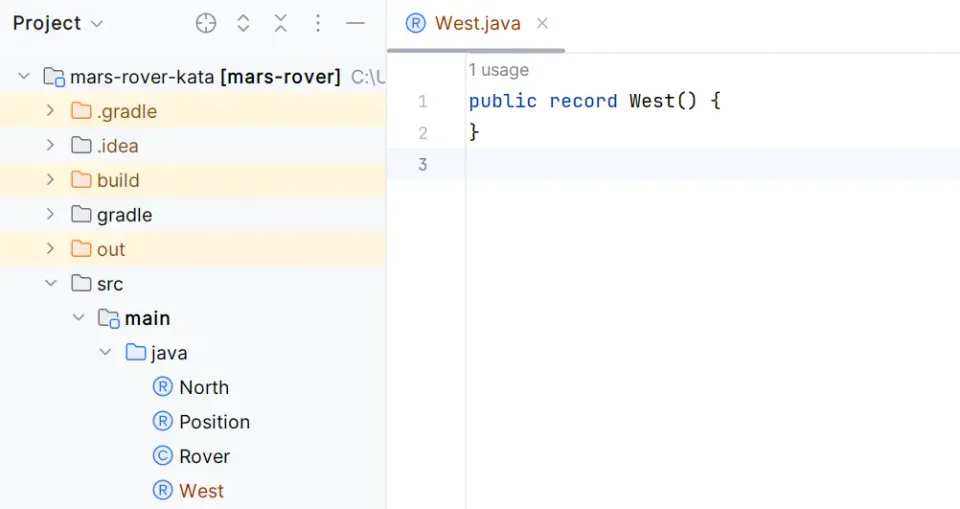
Task: Hide the Project tool window with minimize icon
Action: [x=355, y=23]
